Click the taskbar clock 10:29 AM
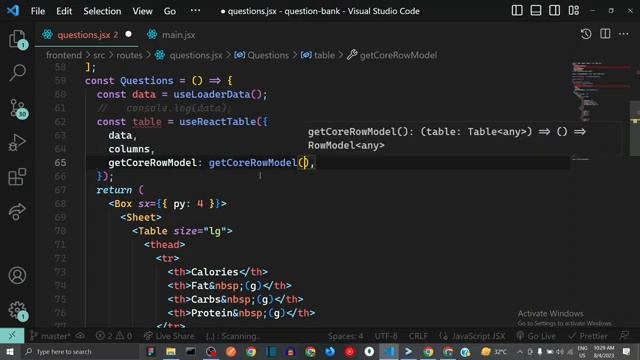640x360 pixels. [x=604, y=351]
